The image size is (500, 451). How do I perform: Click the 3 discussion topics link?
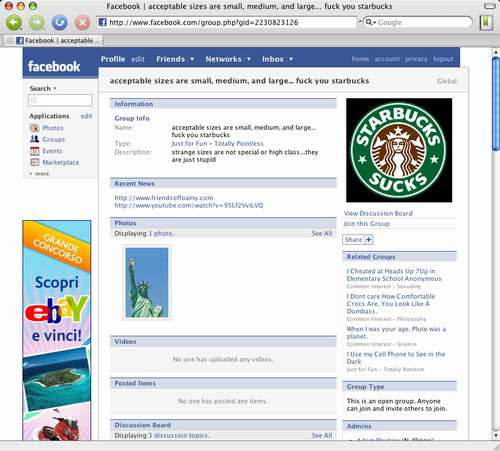click(x=178, y=435)
